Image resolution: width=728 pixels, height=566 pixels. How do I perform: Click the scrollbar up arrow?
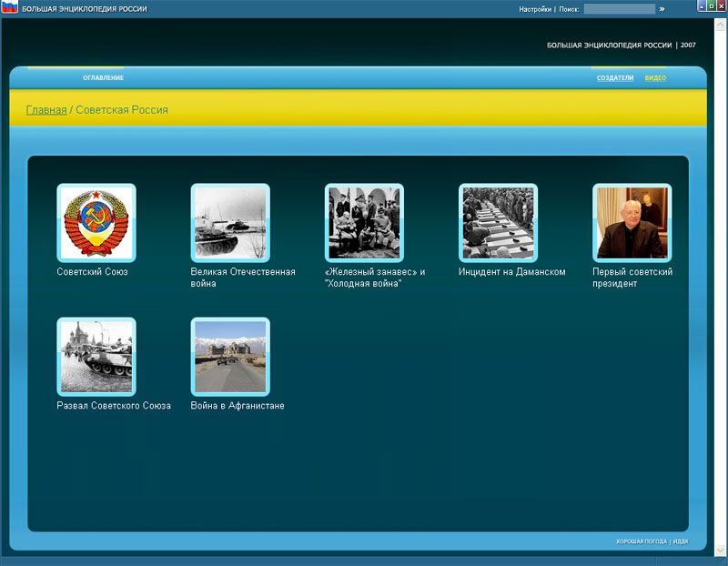point(722,24)
